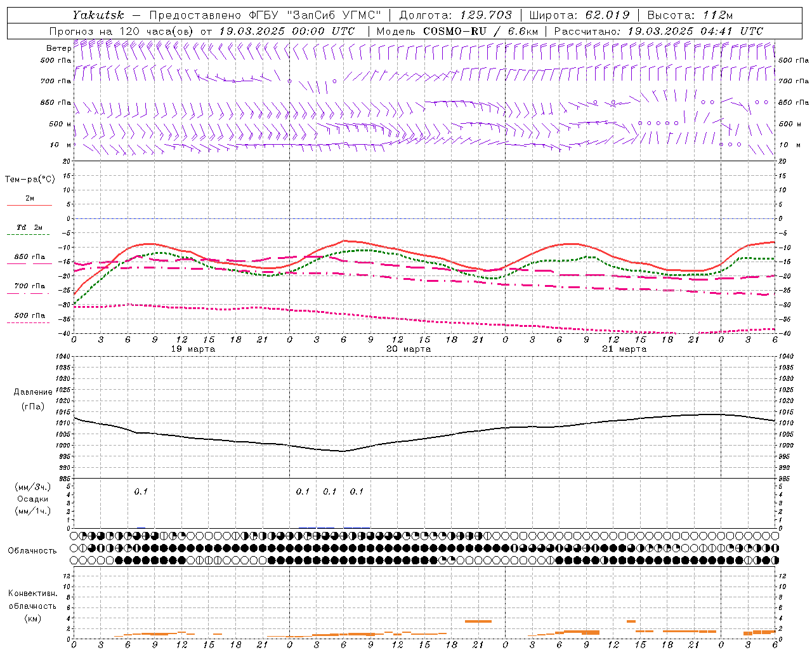Click the Yakutsk station title
This screenshot has width=812, height=650.
pyautogui.click(x=98, y=15)
